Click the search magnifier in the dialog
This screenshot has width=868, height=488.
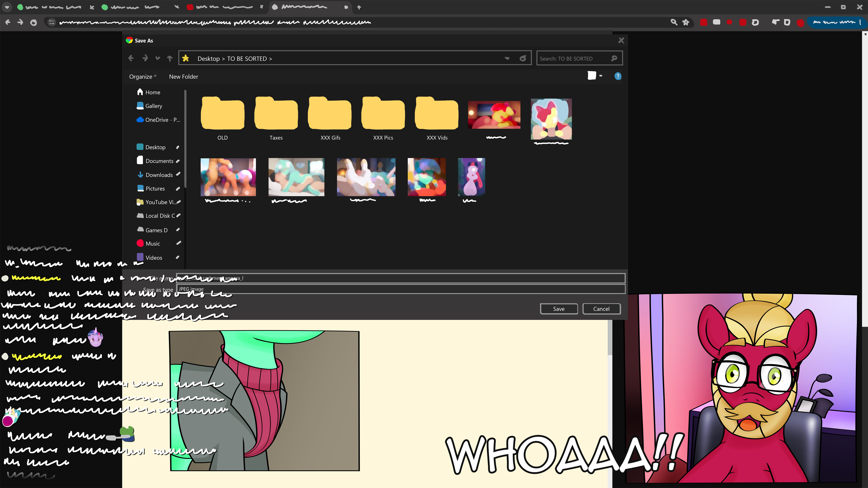coord(614,58)
